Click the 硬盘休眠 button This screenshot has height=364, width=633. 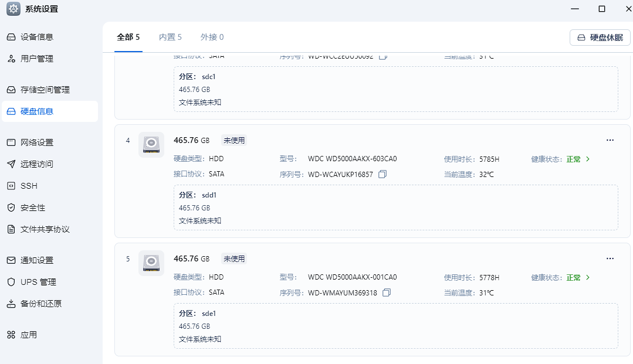600,38
